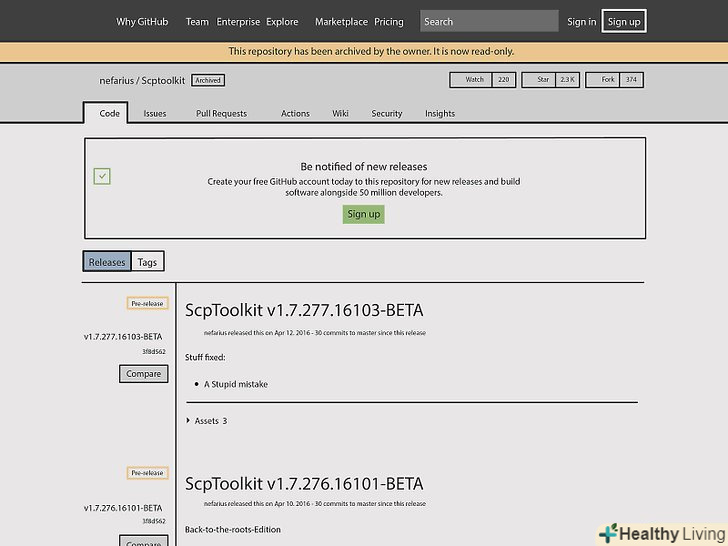
Task: Select the Tags toggle button
Action: 147,262
